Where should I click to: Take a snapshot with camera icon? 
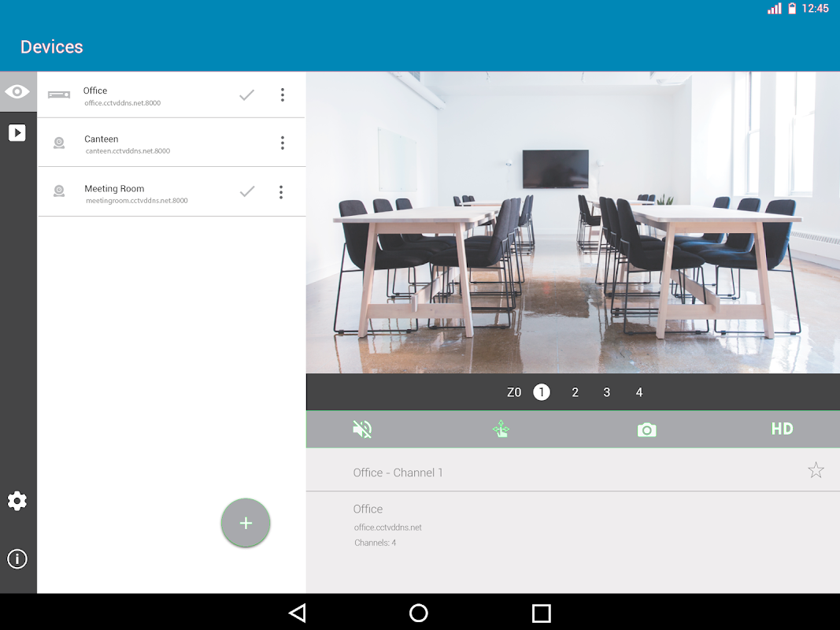click(x=646, y=430)
